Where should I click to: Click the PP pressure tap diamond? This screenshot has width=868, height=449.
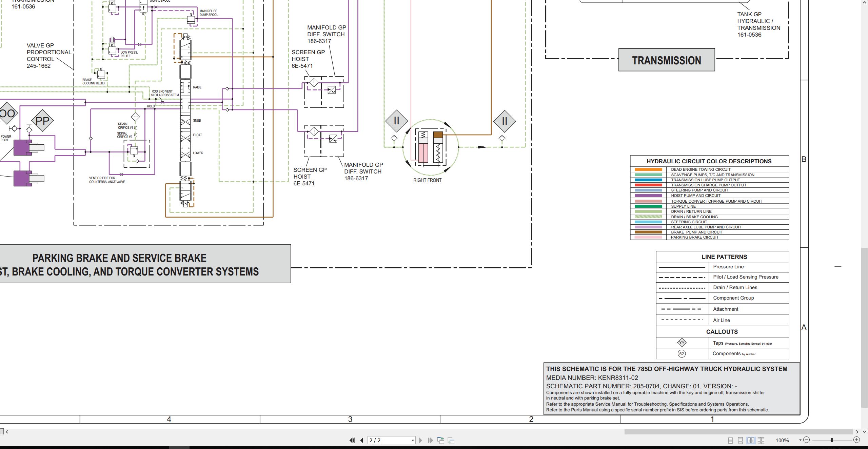click(42, 121)
